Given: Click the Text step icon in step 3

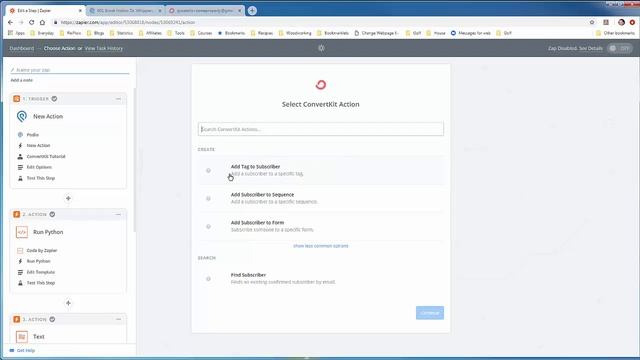Looking at the screenshot, I should [22, 337].
